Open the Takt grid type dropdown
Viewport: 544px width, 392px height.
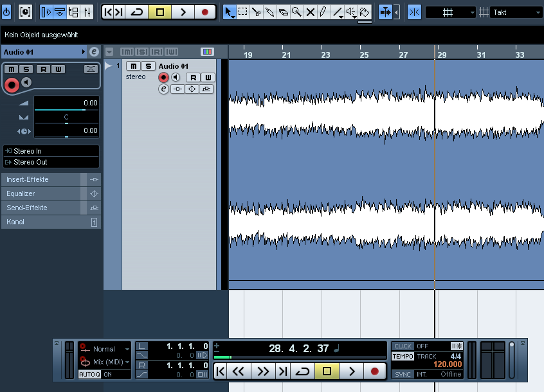pos(516,12)
